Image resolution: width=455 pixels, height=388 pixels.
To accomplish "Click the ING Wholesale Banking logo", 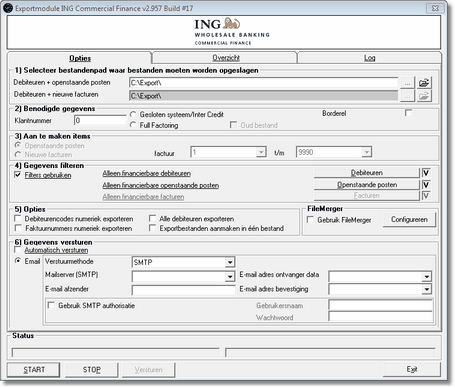I will pos(232,32).
